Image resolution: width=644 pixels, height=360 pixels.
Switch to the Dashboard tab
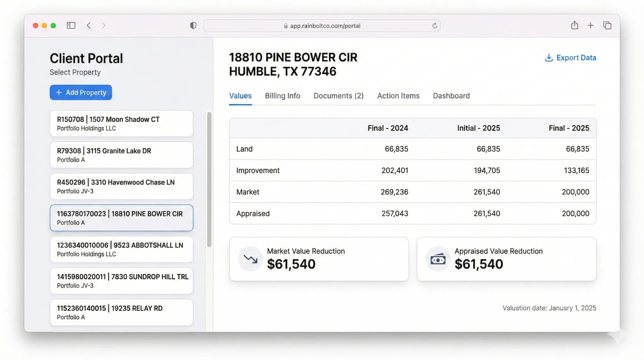point(451,96)
